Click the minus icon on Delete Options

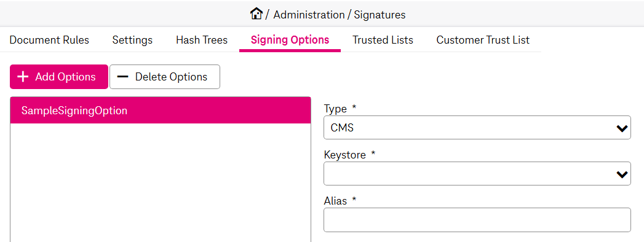[x=123, y=77]
